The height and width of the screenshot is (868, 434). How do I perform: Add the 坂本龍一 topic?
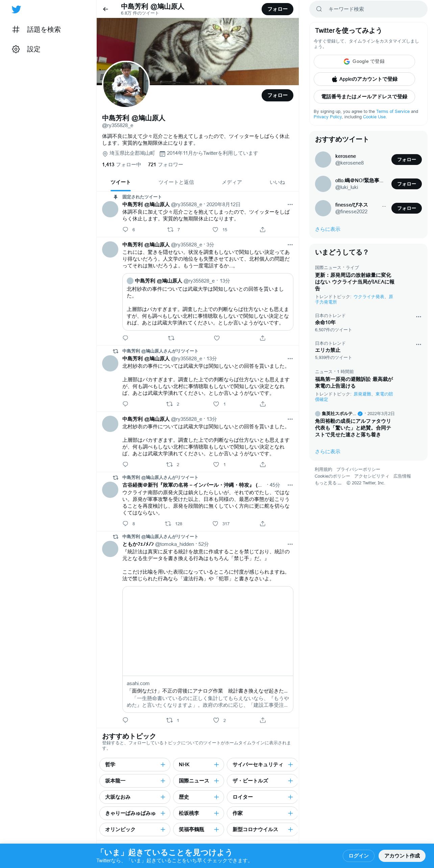click(x=163, y=781)
